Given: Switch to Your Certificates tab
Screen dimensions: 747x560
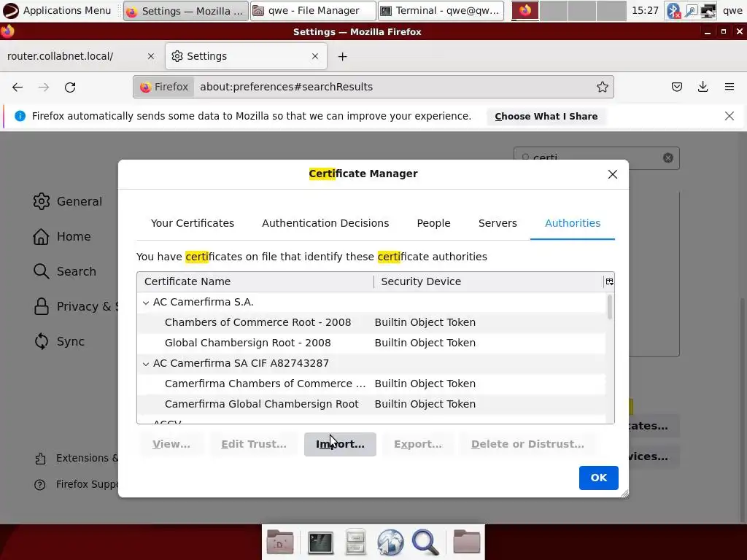Looking at the screenshot, I should [x=193, y=223].
